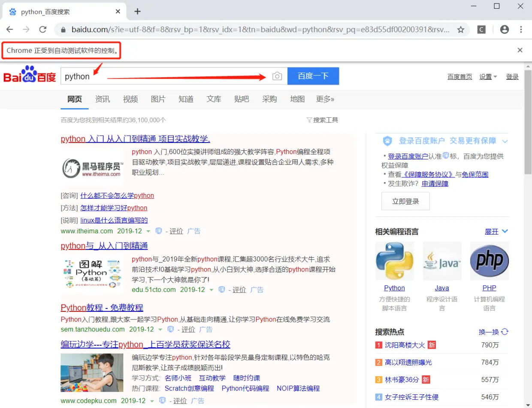Open the Python教程 - 免费教程 result
The width and height of the screenshot is (532, 408).
102,308
